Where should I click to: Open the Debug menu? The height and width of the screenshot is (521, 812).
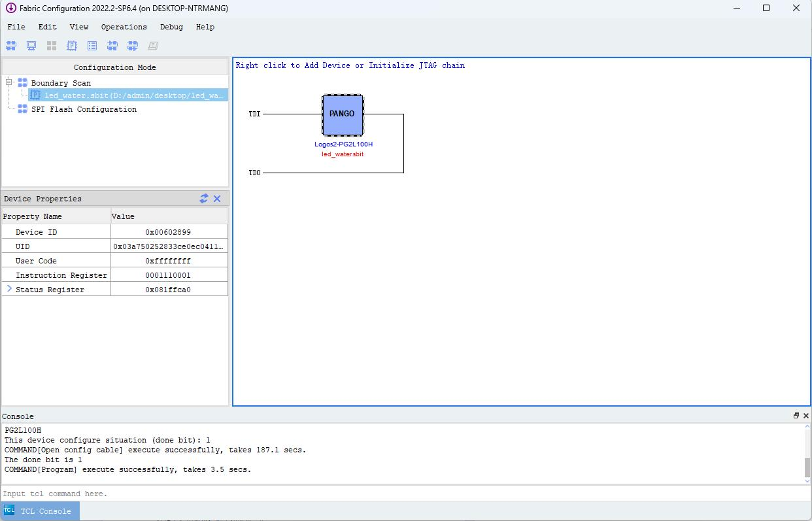(x=171, y=27)
